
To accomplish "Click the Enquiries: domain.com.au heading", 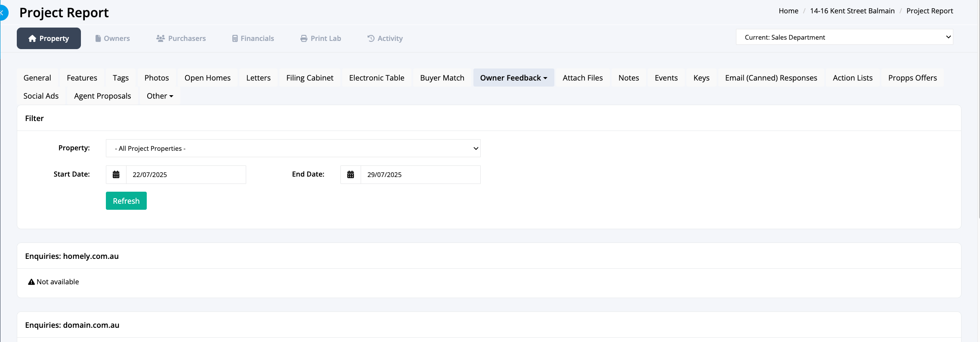I will [x=72, y=325].
